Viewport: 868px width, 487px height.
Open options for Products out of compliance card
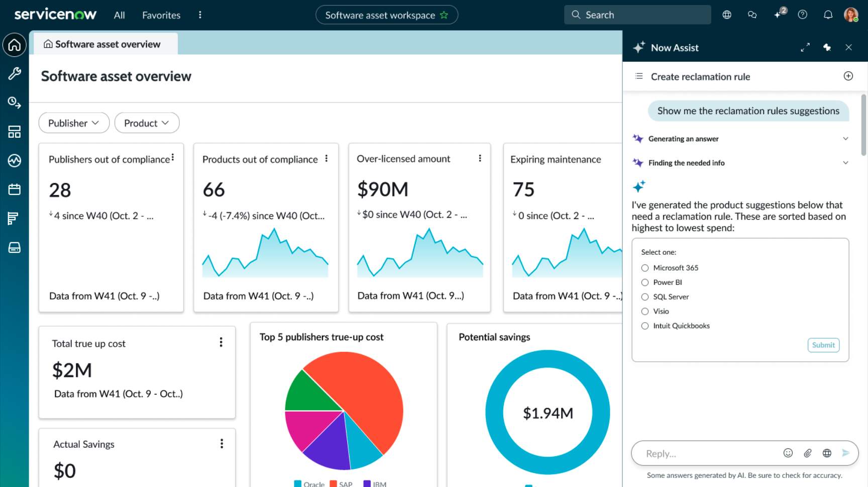pos(327,159)
